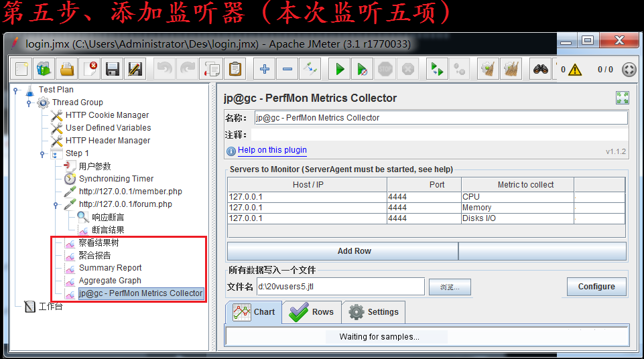This screenshot has height=359, width=644.
Task: Click the Collapse All minus icon
Action: pos(287,69)
